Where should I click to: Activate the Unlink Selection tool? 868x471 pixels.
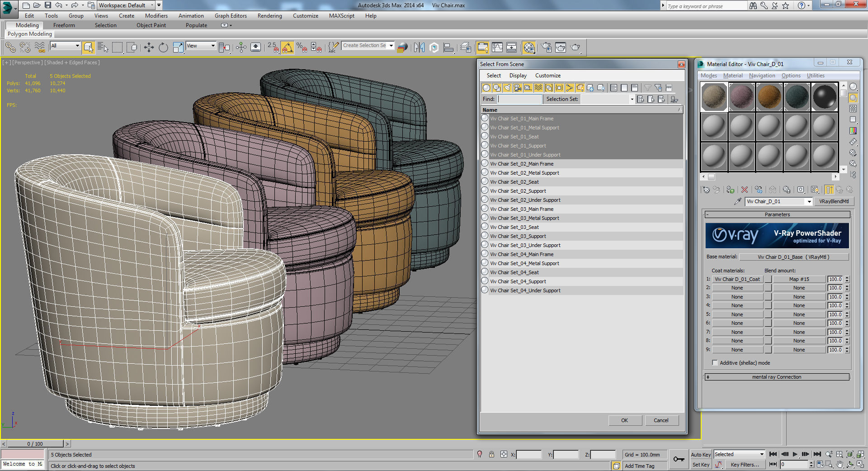pos(25,47)
